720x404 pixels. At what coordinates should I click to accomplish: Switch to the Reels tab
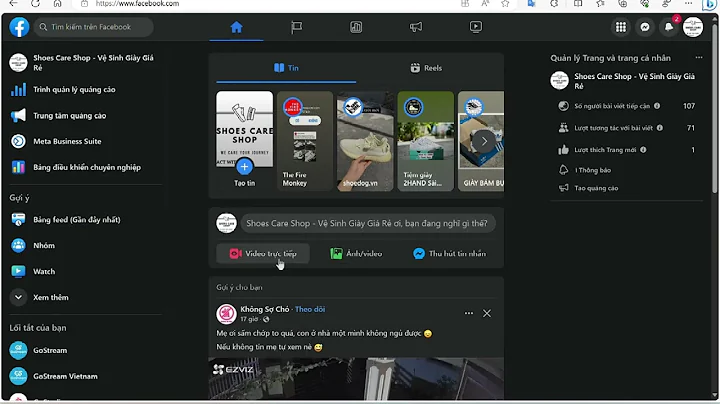(x=426, y=68)
